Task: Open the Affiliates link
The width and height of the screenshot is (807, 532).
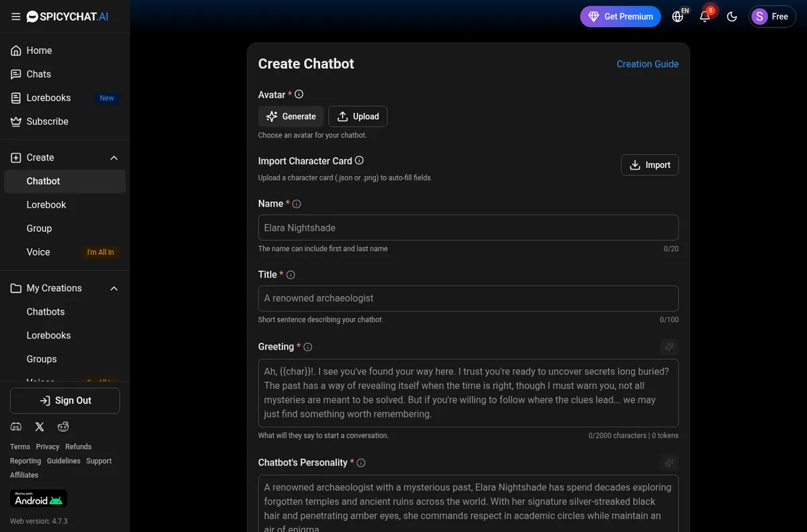Action: coord(24,475)
